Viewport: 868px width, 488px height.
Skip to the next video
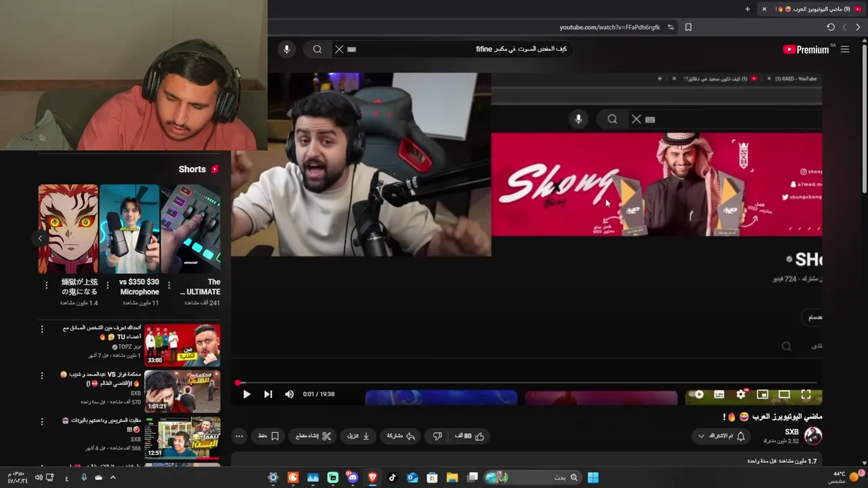(x=268, y=394)
